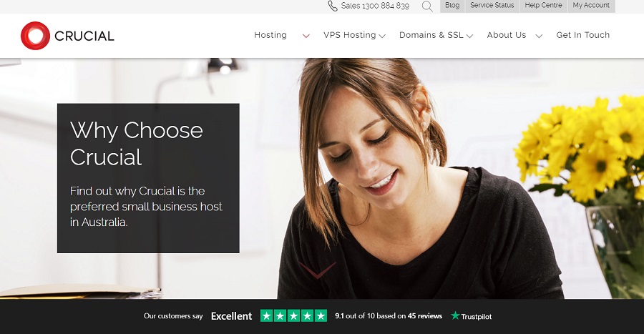Image resolution: width=644 pixels, height=334 pixels.
Task: Expand the About Us dropdown chevron
Action: tap(540, 36)
